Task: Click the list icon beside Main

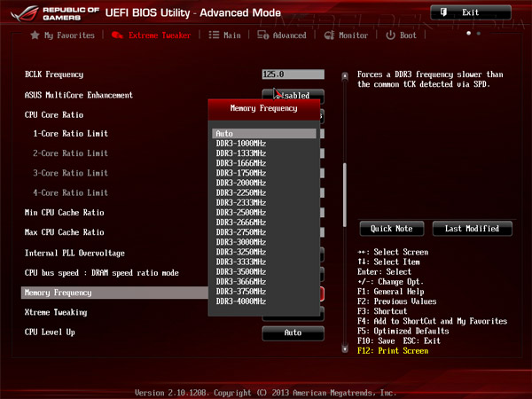Action: [214, 35]
